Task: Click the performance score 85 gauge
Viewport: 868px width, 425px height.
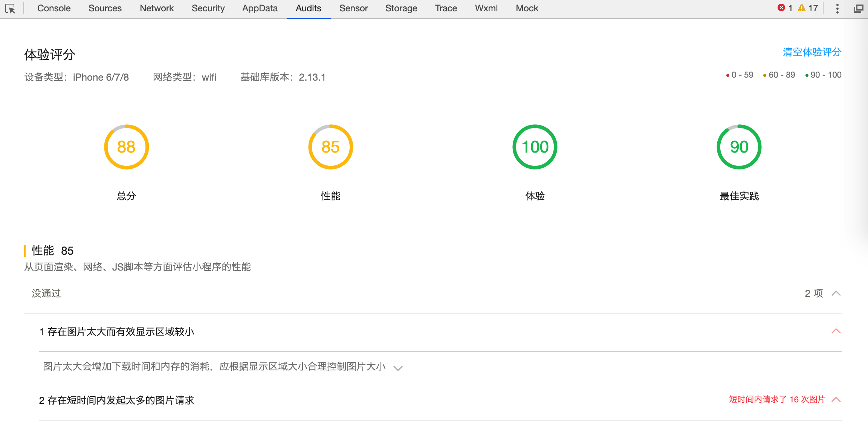Action: [330, 147]
